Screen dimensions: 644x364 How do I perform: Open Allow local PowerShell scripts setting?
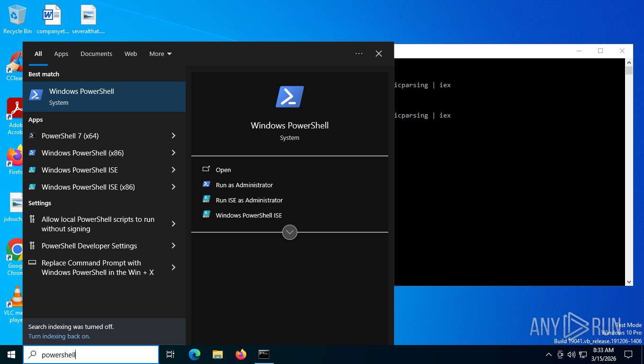coord(98,224)
